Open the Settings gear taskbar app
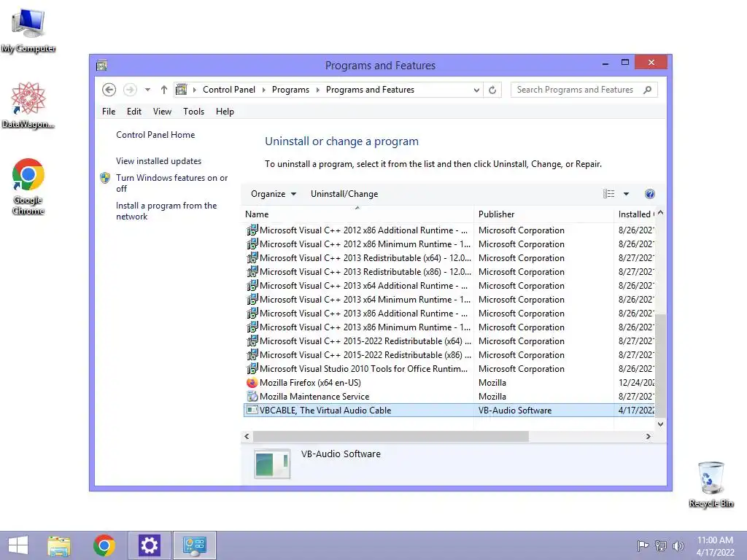 [x=149, y=545]
